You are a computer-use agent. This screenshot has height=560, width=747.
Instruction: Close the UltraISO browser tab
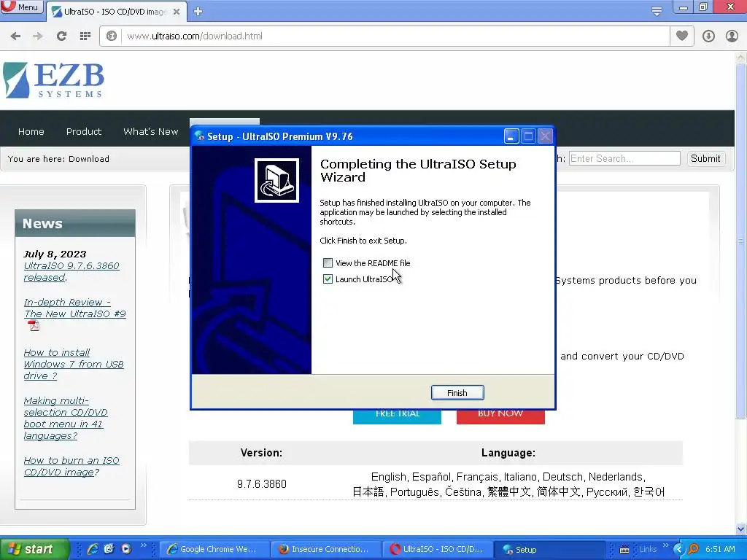click(177, 12)
